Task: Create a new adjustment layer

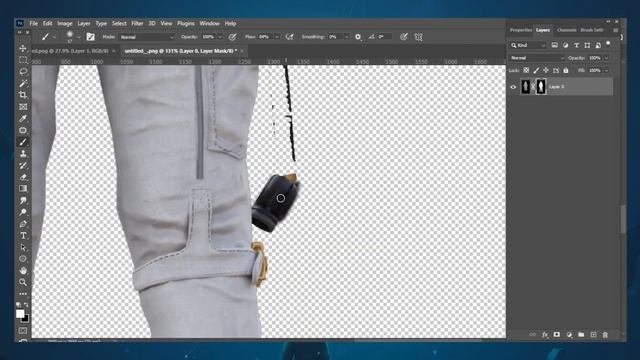Action: 569,335
